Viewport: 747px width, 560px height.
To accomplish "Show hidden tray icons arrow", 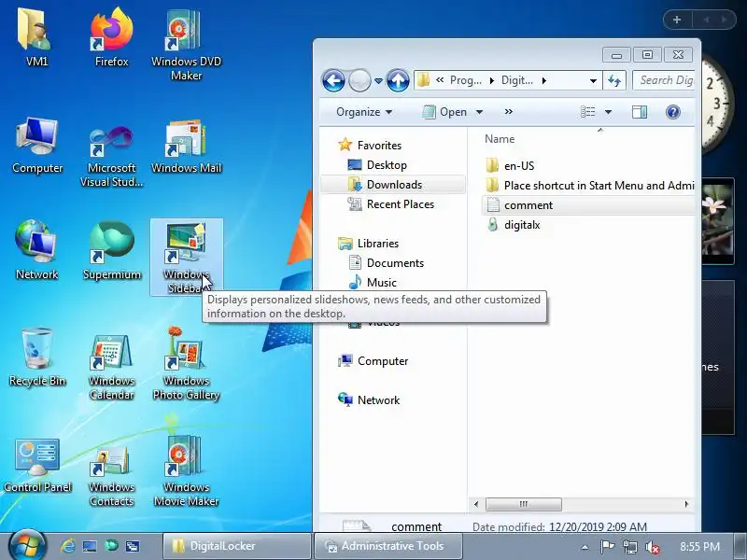I will 585,547.
